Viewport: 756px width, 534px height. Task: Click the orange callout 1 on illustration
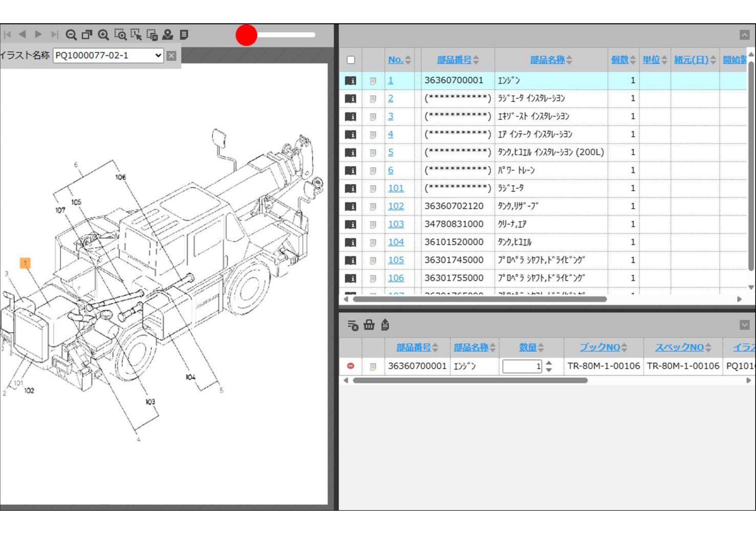click(25, 263)
